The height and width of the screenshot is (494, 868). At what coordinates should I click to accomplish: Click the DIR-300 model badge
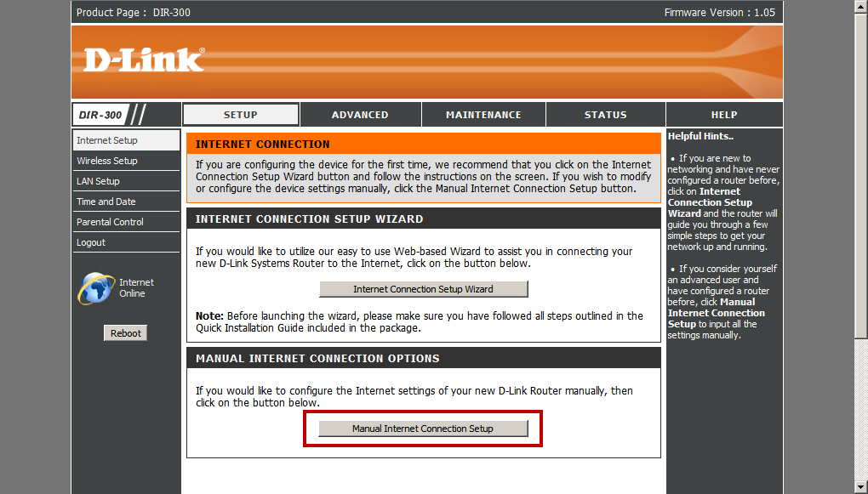click(100, 115)
